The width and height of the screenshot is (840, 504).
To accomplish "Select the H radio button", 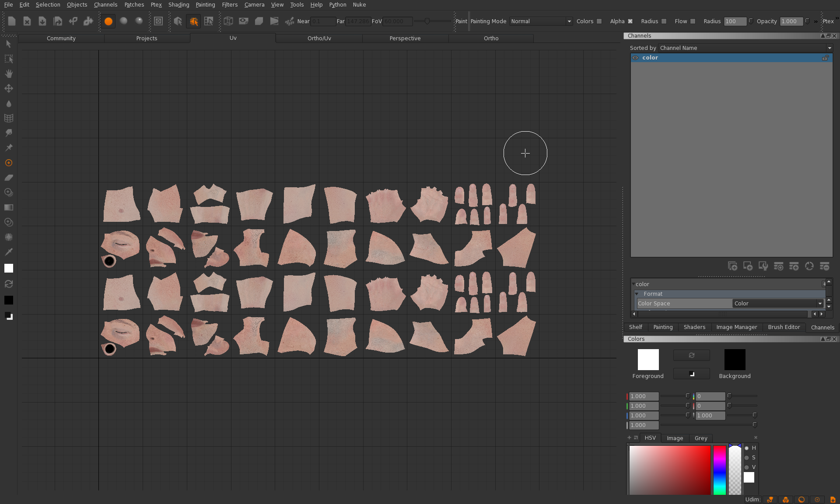I will coord(747,448).
